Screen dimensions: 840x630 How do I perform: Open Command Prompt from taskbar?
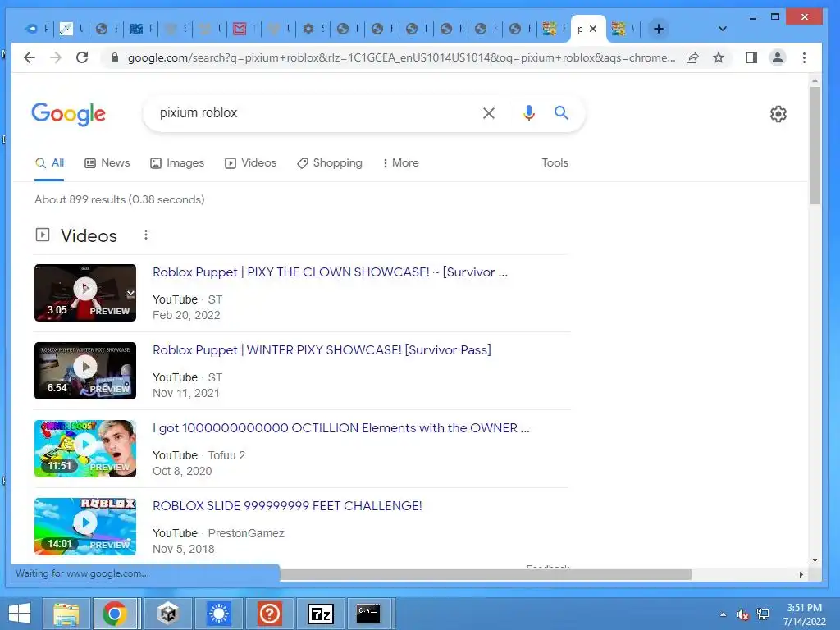pos(368,614)
